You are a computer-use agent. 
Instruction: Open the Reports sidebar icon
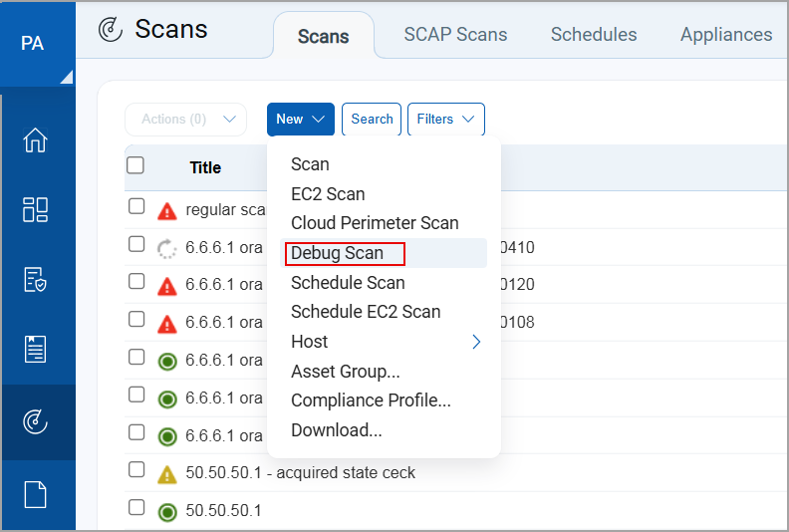click(x=35, y=349)
